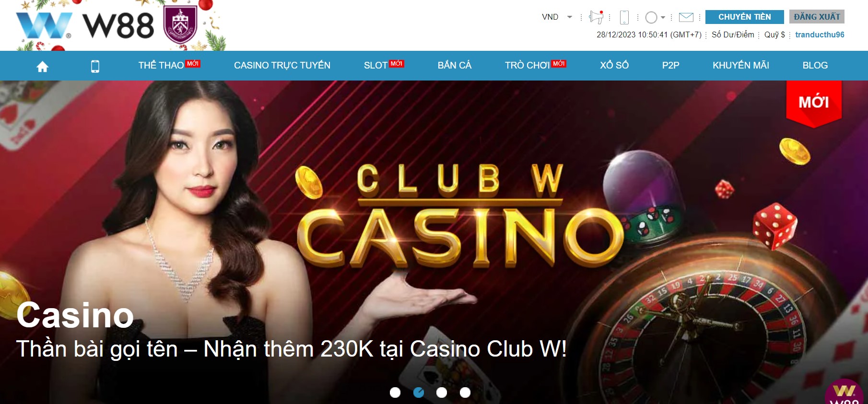Viewport: 868px width, 404px height.
Task: Show the fourth banner slide dot
Action: point(465,392)
